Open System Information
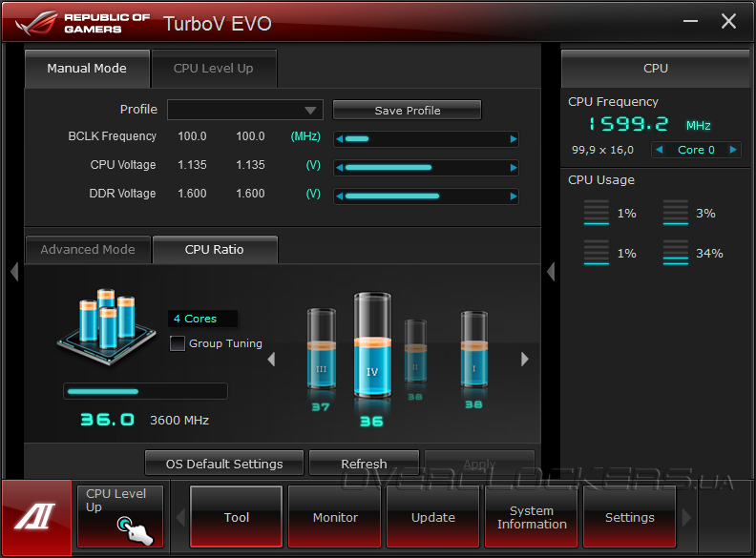 point(532,517)
